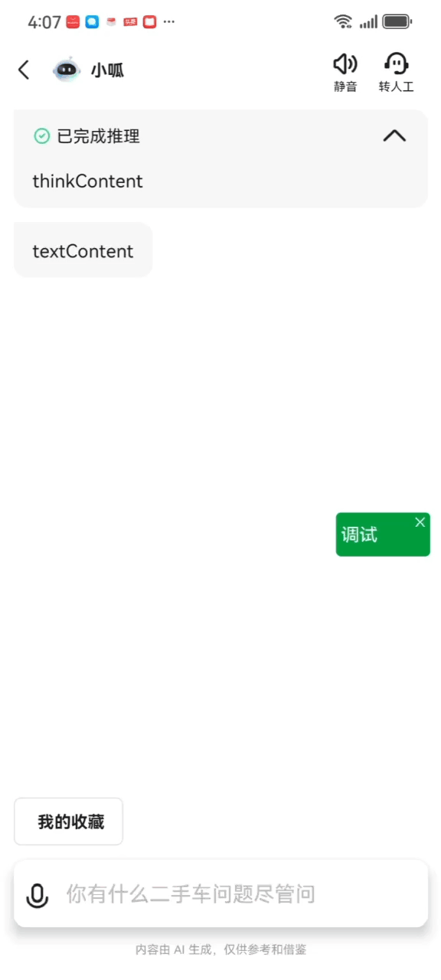Image resolution: width=441 pixels, height=980 pixels.
Task: Select the thinkContent reasoning text
Action: [x=87, y=181]
